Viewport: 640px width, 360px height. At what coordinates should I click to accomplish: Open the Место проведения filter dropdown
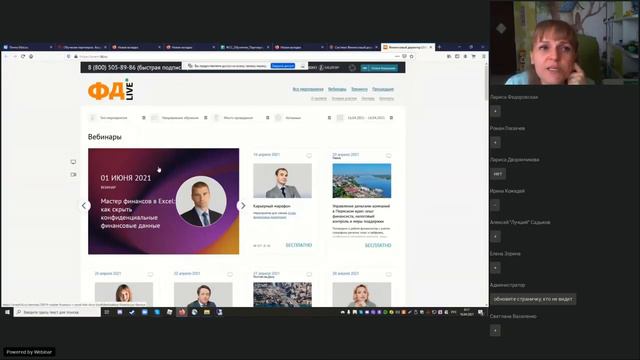(242, 118)
